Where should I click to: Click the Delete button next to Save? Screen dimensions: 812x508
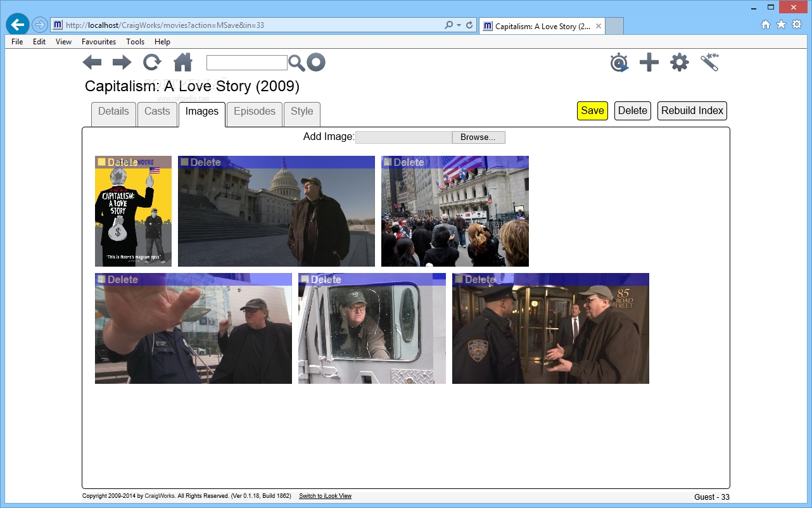pos(633,111)
